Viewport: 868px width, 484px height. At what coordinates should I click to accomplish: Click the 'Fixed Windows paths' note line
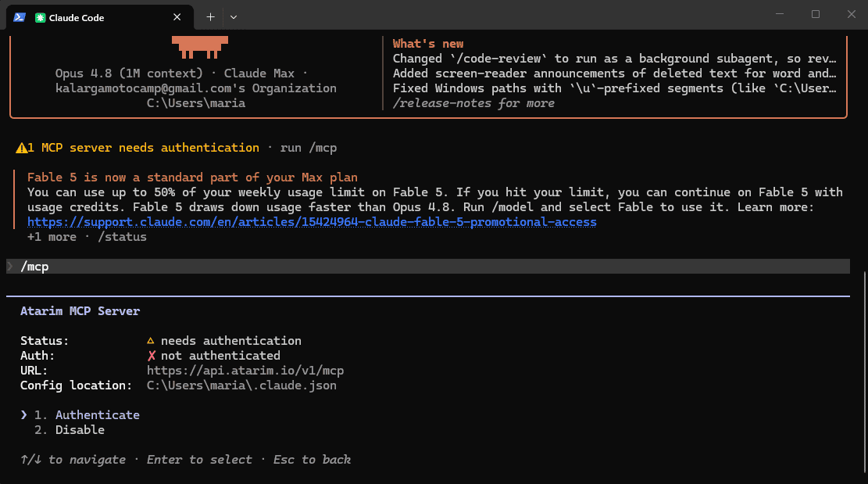pos(614,88)
